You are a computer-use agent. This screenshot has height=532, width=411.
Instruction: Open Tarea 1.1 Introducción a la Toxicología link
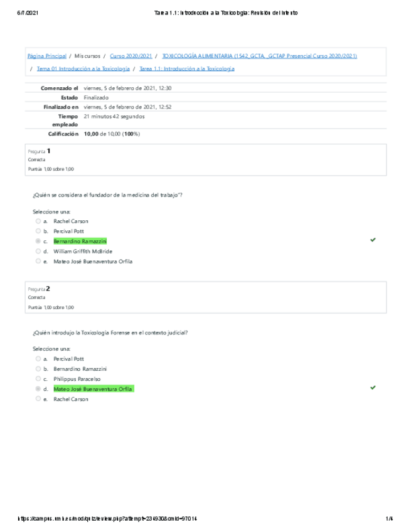pyautogui.click(x=187, y=68)
